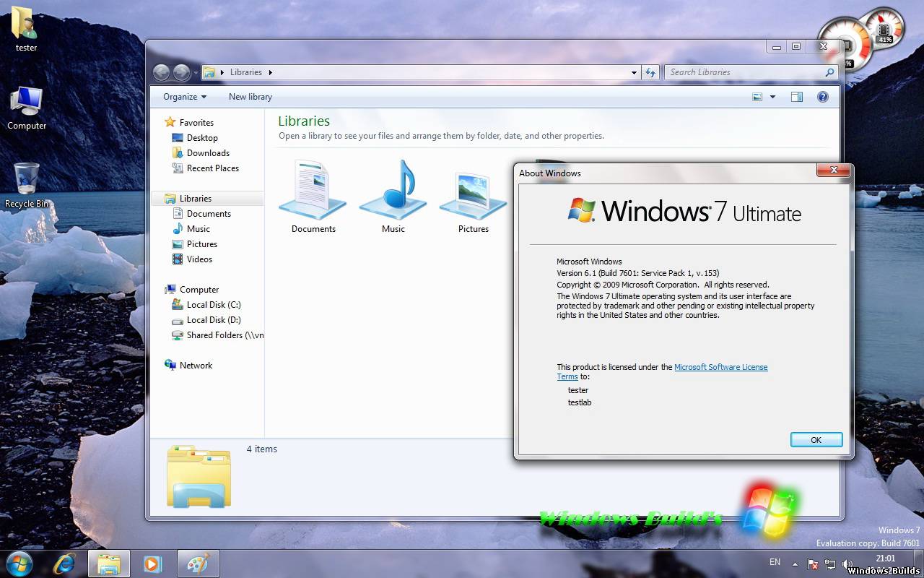Click the search magnifier icon
The width and height of the screenshot is (924, 578).
point(829,72)
